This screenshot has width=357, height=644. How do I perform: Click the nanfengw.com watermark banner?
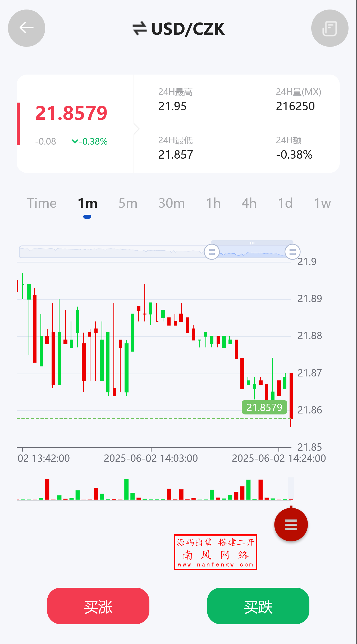tap(216, 552)
